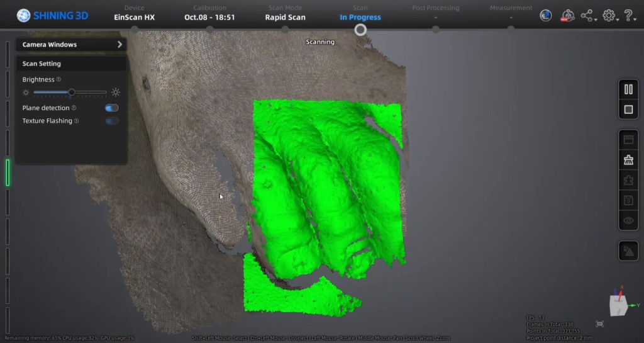Click the Scan step circle marker
Image resolution: width=644 pixels, height=343 pixels.
point(360,30)
